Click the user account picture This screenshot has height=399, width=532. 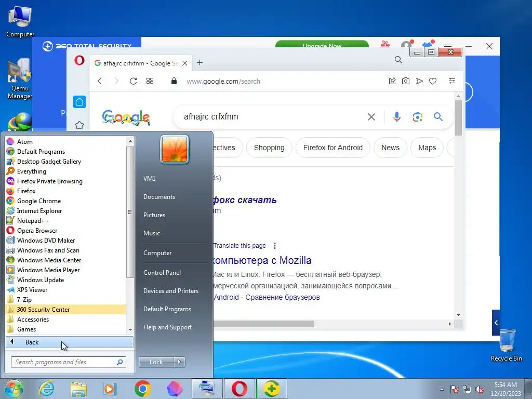point(175,149)
